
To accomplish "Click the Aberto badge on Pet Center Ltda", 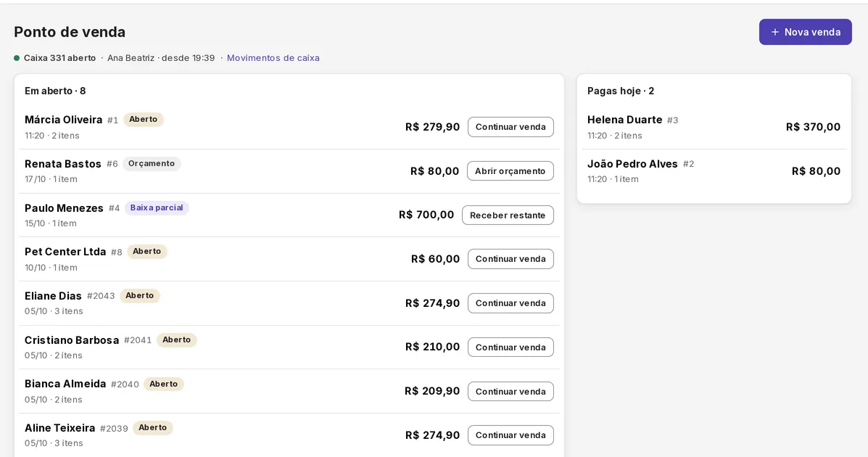I will click(x=146, y=251).
